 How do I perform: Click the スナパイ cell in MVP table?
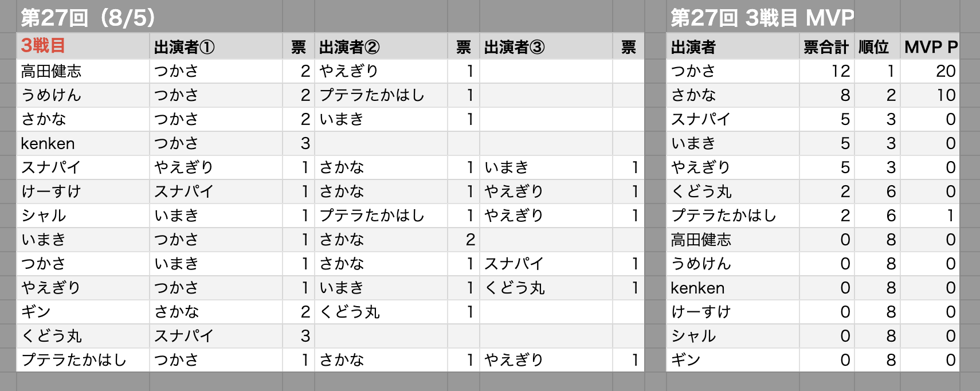click(x=733, y=119)
